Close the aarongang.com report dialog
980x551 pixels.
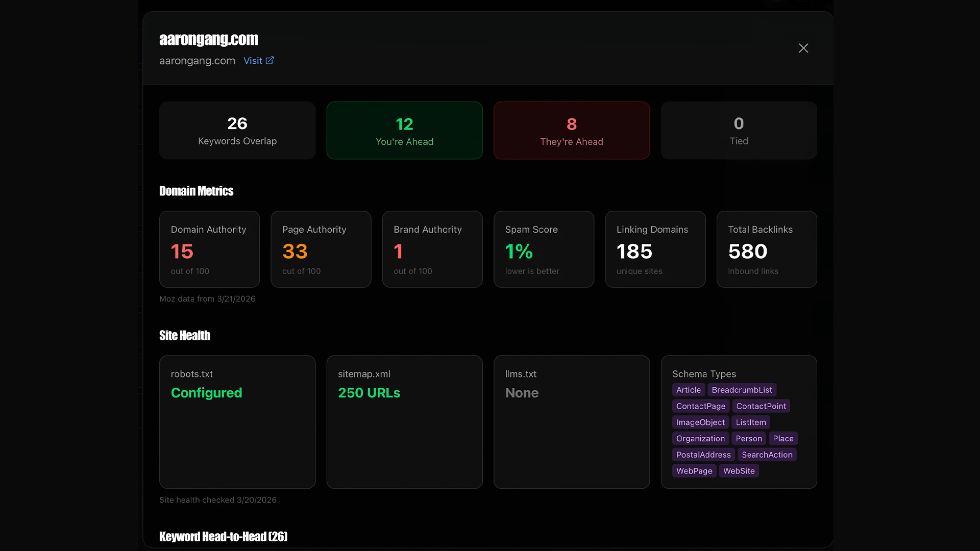[803, 48]
